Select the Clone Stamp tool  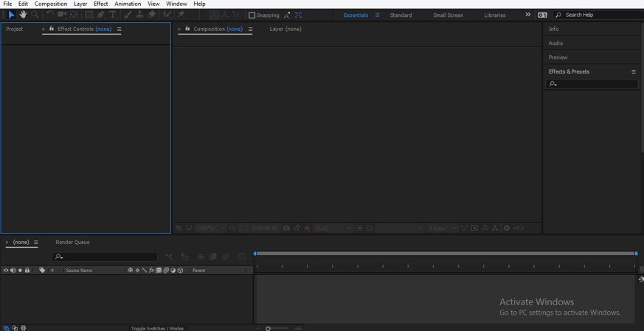[x=139, y=15]
